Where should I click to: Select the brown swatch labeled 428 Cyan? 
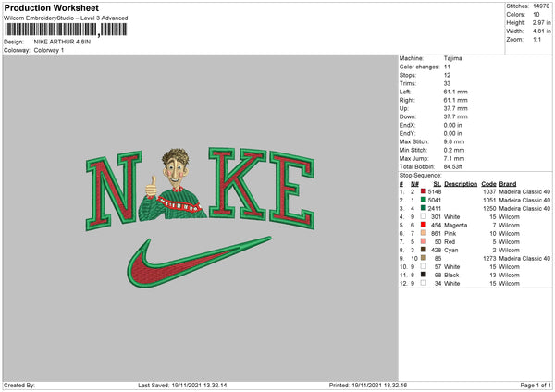[424, 250]
